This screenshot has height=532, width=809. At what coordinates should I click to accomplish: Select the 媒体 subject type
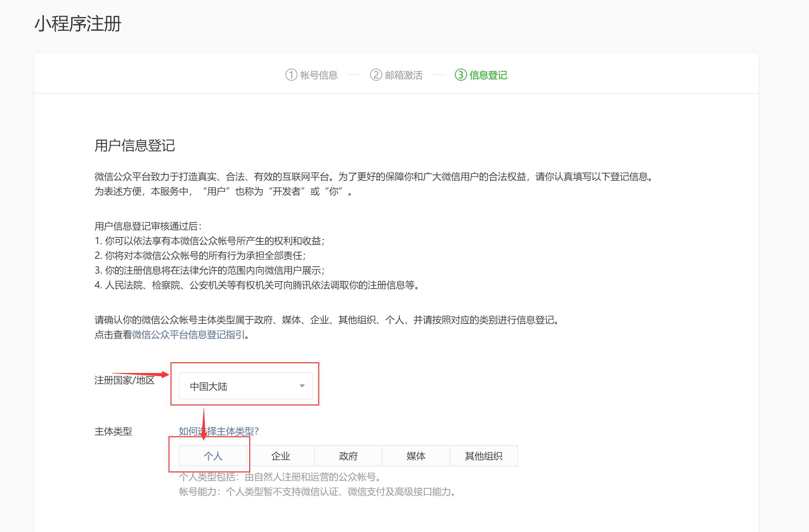tap(416, 456)
